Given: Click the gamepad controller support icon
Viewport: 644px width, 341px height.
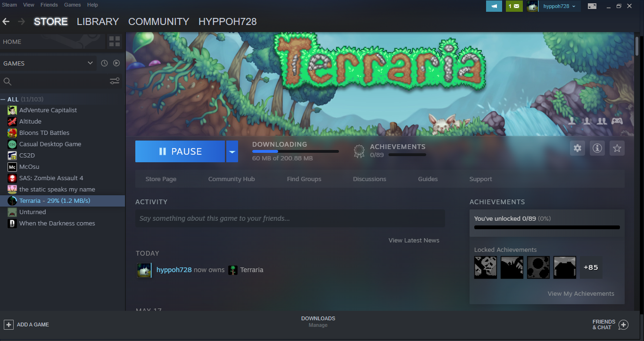Looking at the screenshot, I should point(617,121).
